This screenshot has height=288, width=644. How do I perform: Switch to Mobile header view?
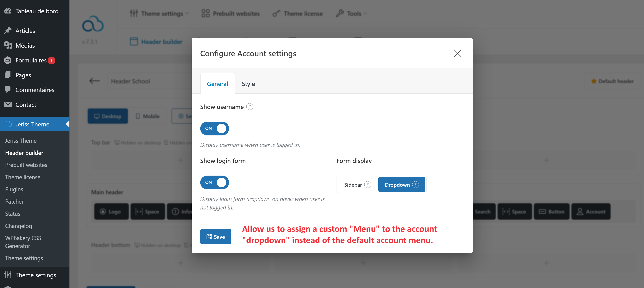pyautogui.click(x=148, y=116)
